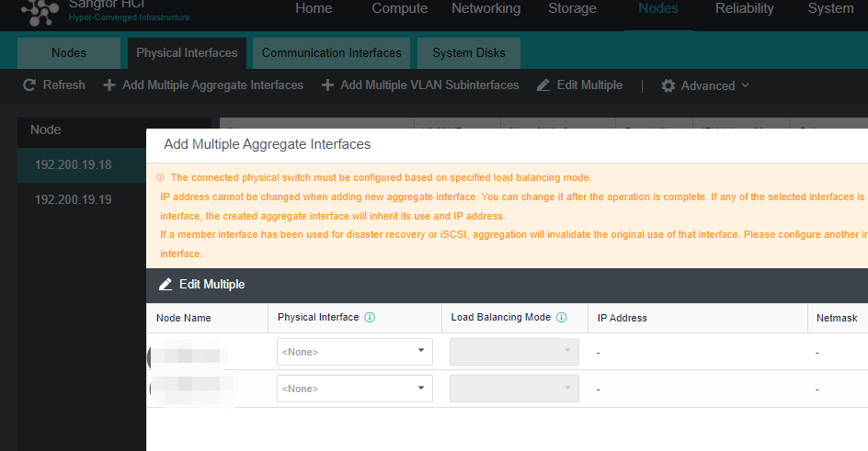868x451 pixels.
Task: Open the Reliability menu
Action: [744, 9]
